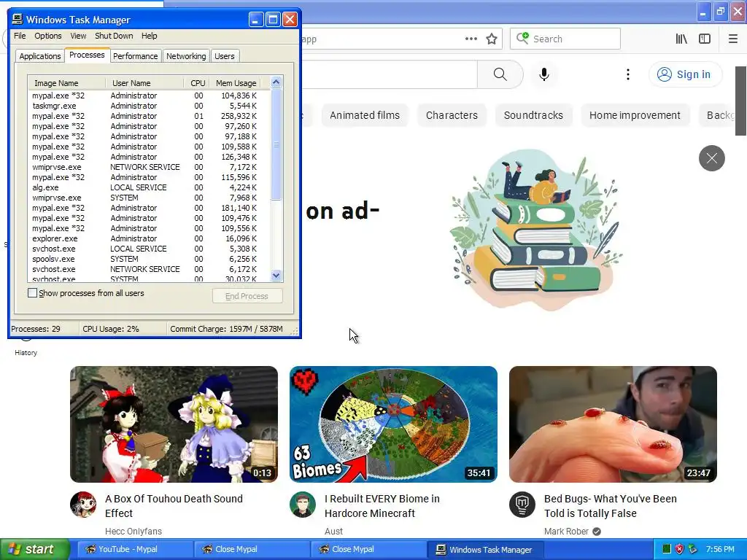
Task: Open 'A Box Of Touhou Death Sound' title
Action: click(x=174, y=506)
